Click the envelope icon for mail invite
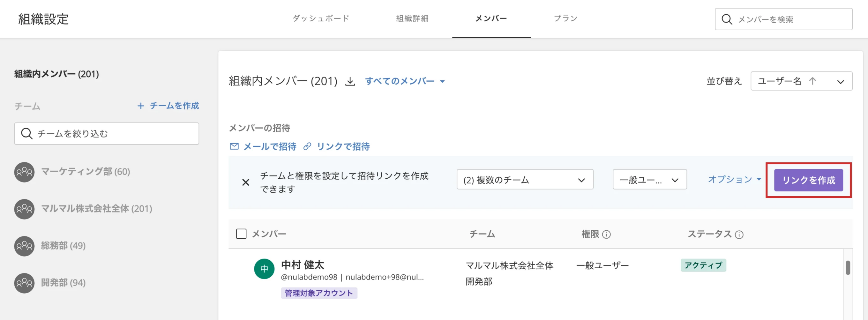The image size is (868, 320). [x=234, y=146]
